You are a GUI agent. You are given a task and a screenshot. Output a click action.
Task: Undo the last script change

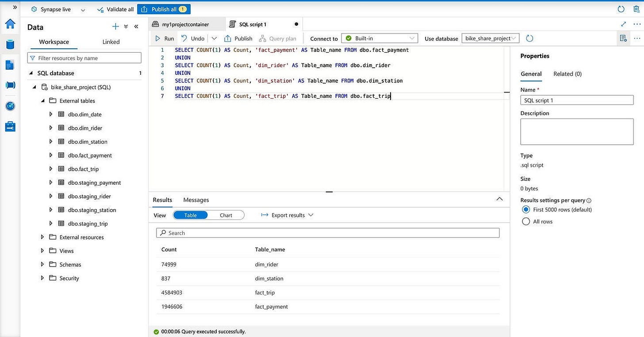click(x=193, y=39)
